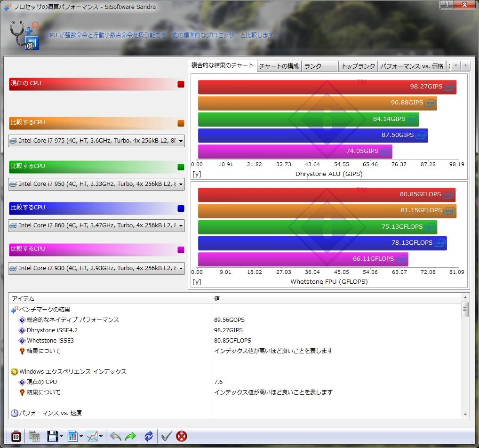Click the grey back arrow icon

[115, 436]
